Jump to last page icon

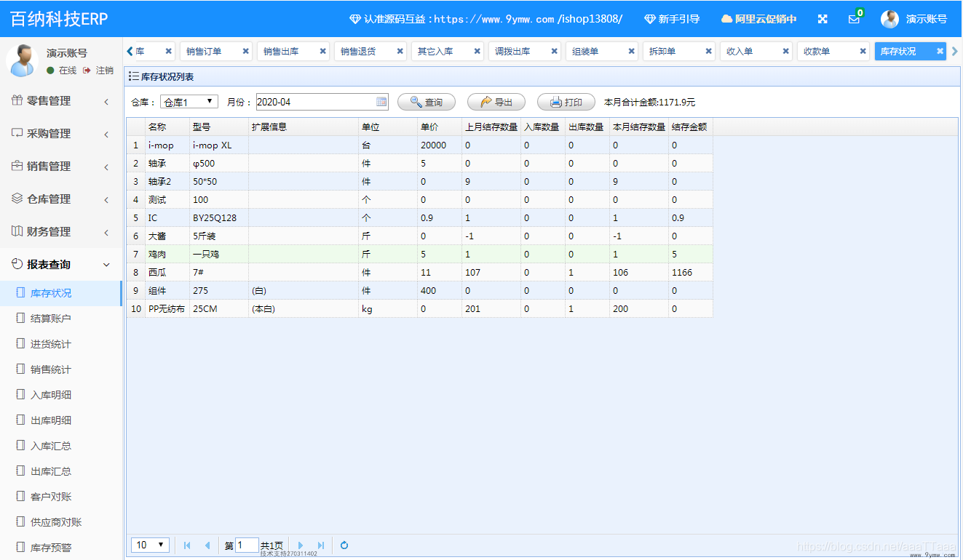321,545
